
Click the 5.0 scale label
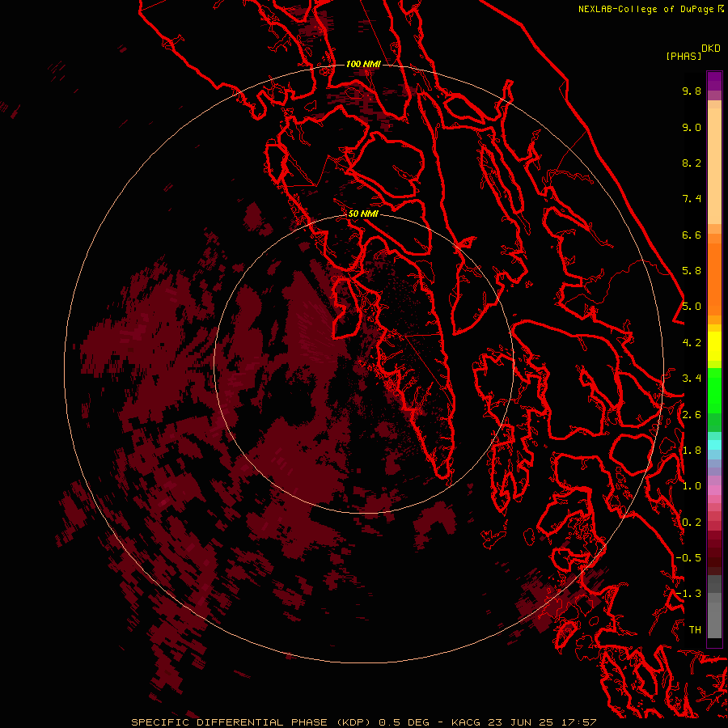pyautogui.click(x=692, y=307)
